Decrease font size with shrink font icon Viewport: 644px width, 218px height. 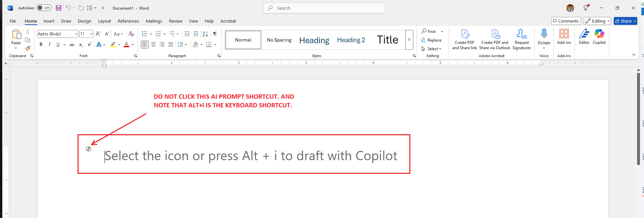107,34
